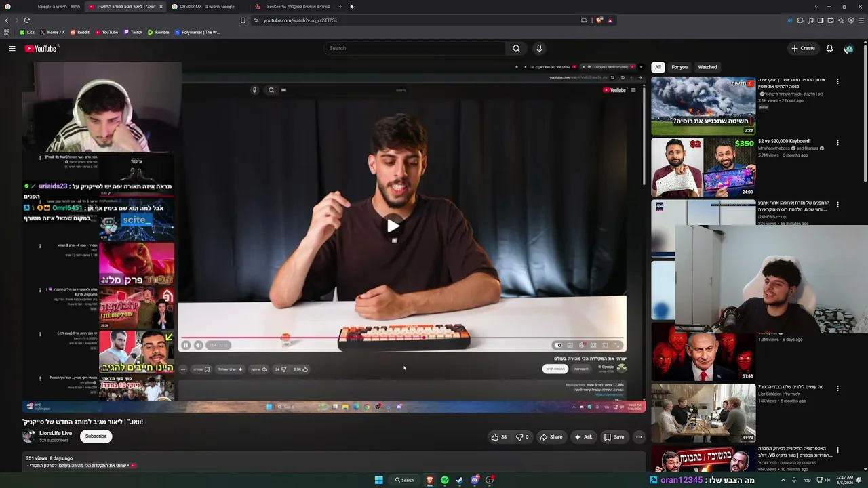Open the taskbar volume control

[828, 480]
